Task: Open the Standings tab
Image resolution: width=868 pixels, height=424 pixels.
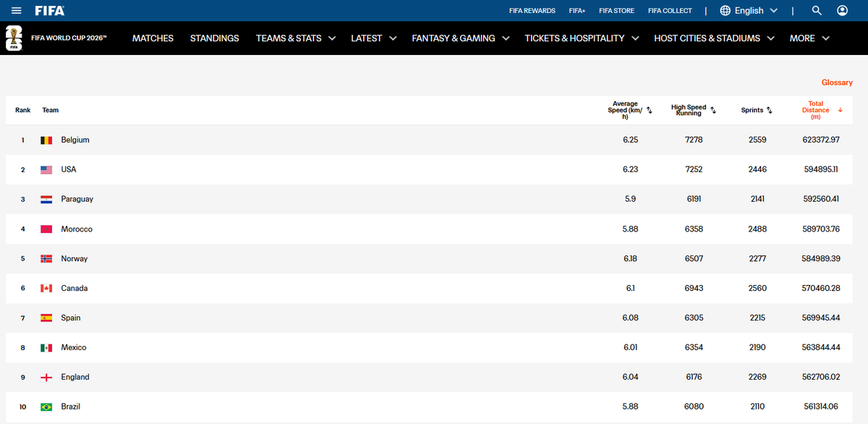Action: click(214, 38)
